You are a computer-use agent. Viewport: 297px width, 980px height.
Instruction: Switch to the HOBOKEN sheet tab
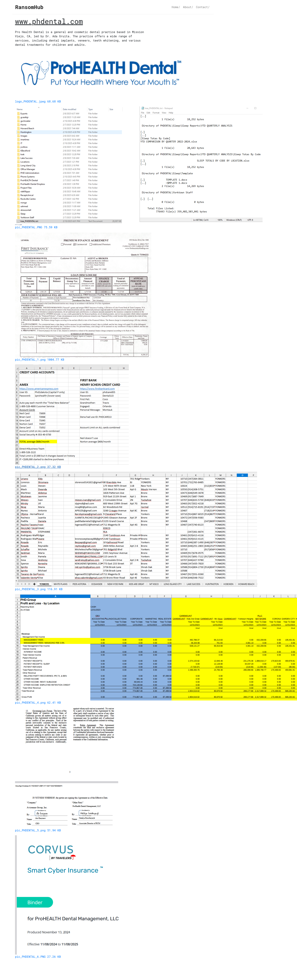click(229, 584)
